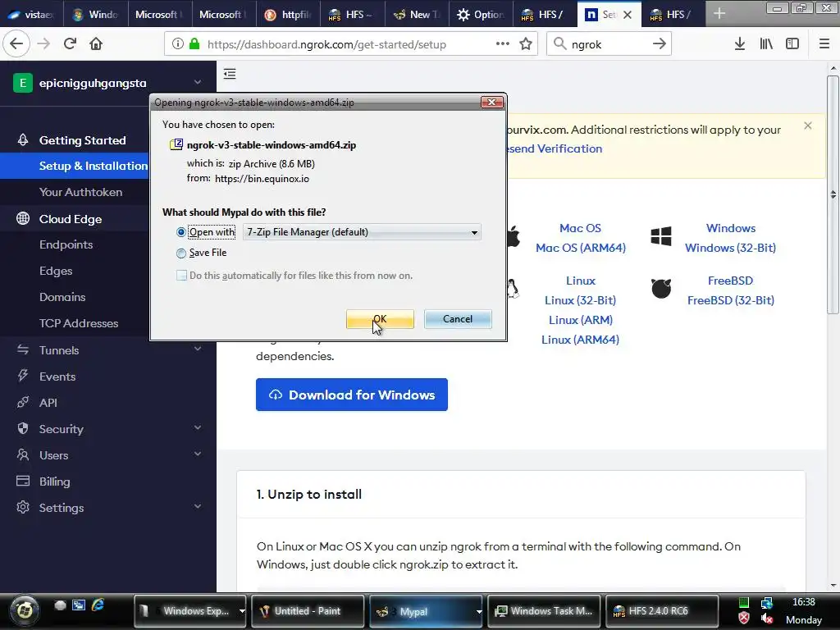Expand the epicnigguhgangsta account dropdown
The image size is (840, 630).
(198, 83)
